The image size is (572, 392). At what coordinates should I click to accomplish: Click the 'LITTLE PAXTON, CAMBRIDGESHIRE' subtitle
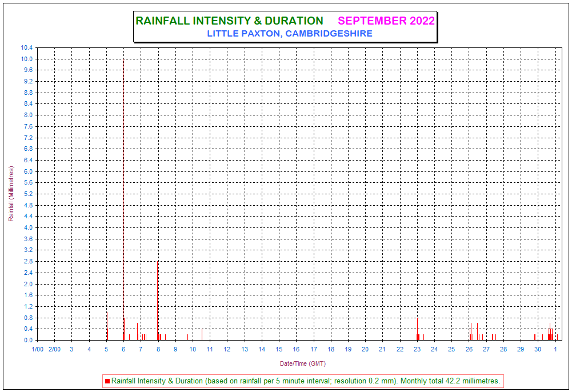[290, 34]
